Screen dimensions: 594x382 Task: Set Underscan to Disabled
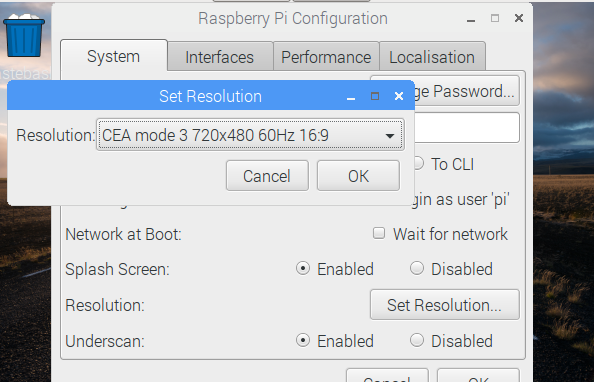[x=417, y=340]
